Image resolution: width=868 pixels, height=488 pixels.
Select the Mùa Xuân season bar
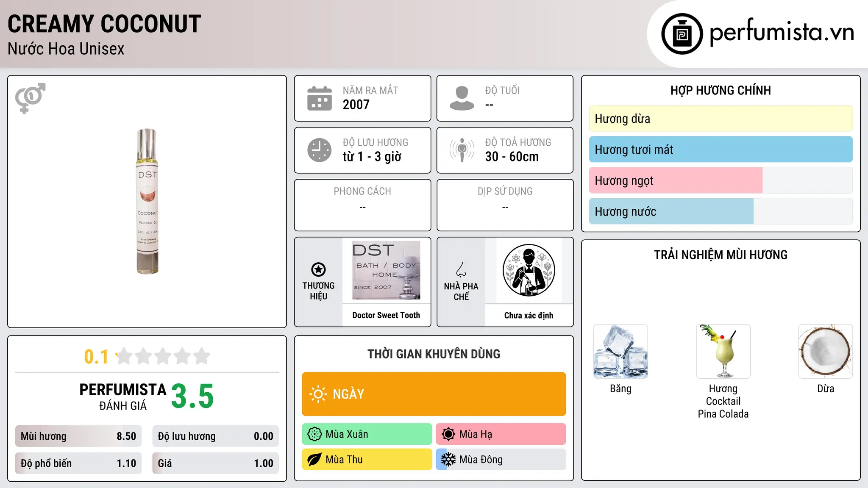pos(367,434)
